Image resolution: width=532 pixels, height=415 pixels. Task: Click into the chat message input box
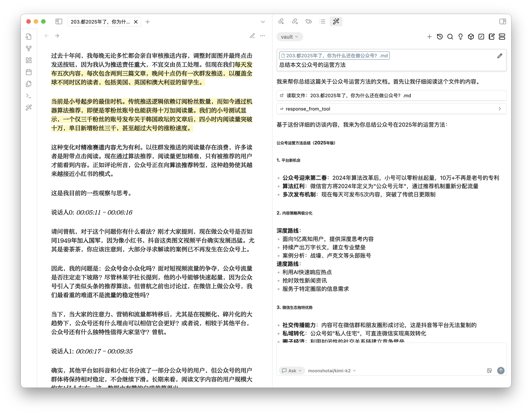point(392,354)
